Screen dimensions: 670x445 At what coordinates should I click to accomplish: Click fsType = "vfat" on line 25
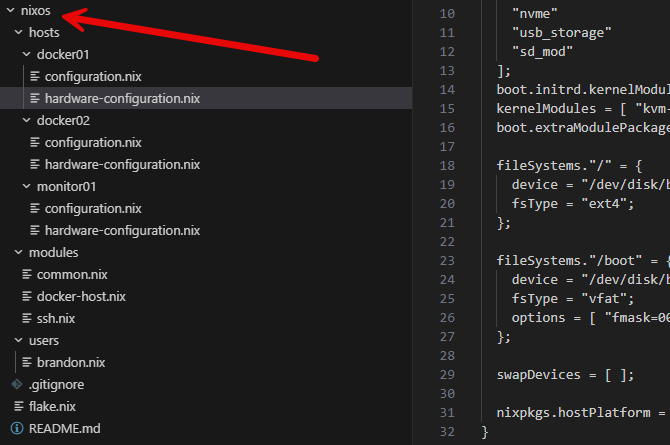573,299
